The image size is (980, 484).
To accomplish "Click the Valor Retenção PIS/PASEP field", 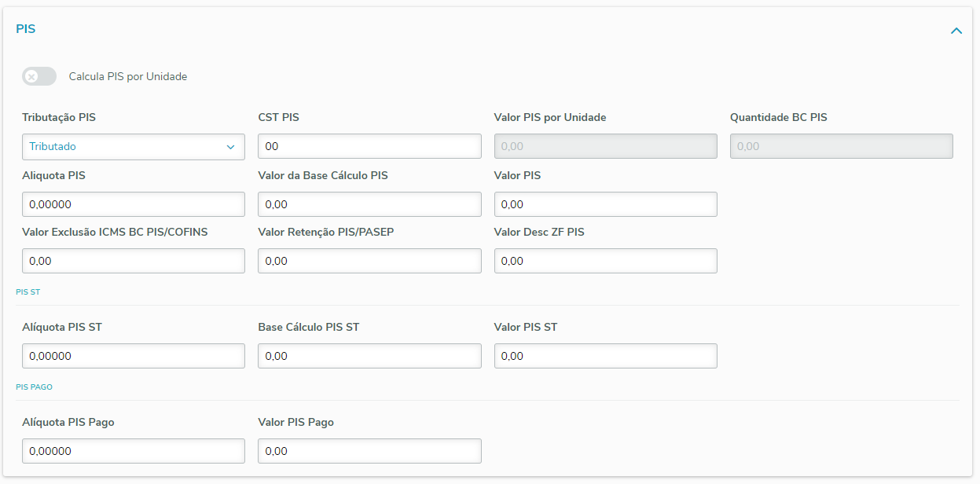I will tap(369, 261).
